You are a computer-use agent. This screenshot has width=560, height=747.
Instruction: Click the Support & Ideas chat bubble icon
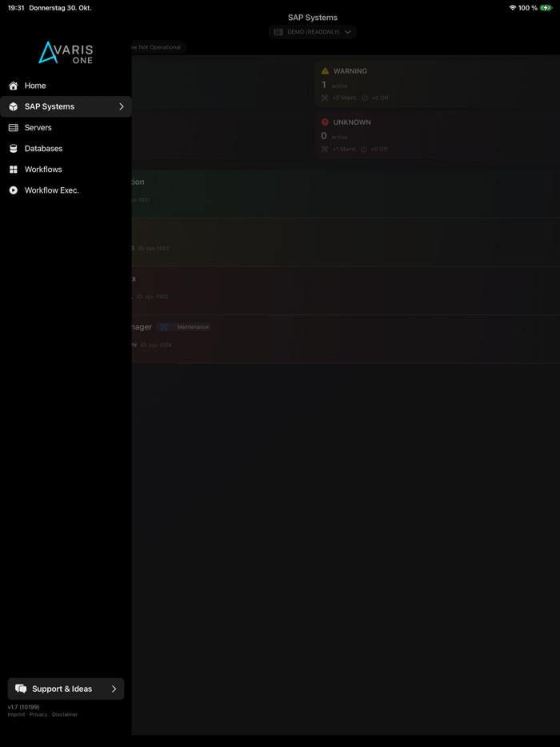(21, 689)
